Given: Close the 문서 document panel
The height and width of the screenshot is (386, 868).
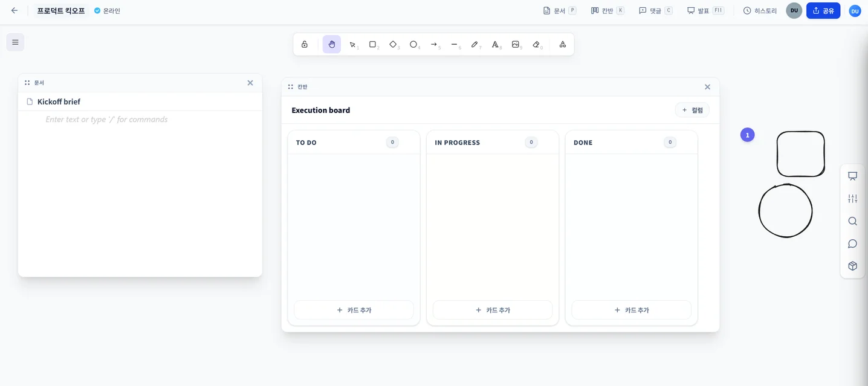Looking at the screenshot, I should point(250,83).
